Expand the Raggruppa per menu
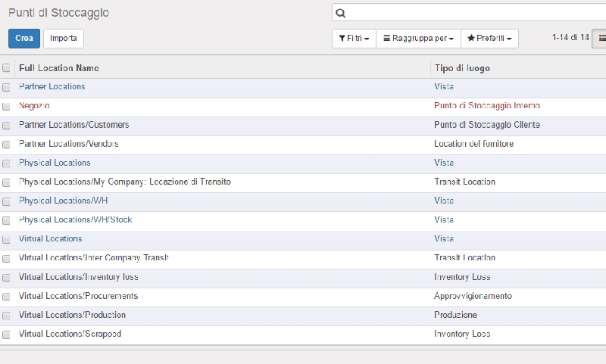Screen dimensions: 606x364 point(419,38)
